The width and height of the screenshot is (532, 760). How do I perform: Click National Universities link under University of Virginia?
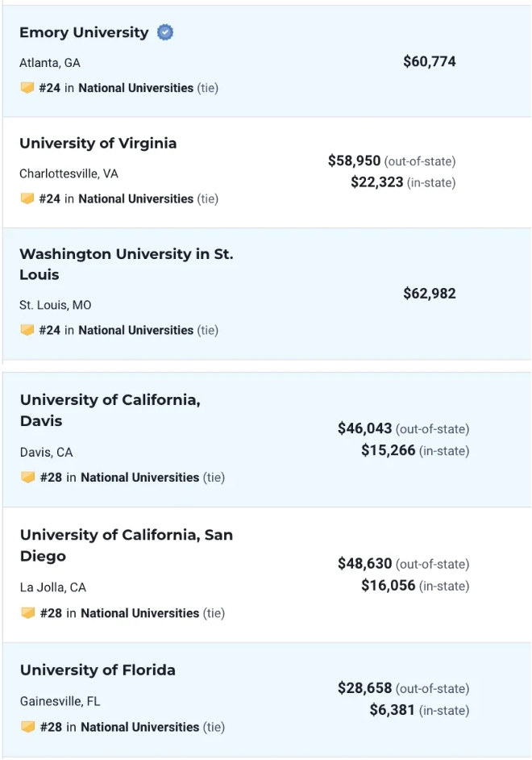click(135, 198)
